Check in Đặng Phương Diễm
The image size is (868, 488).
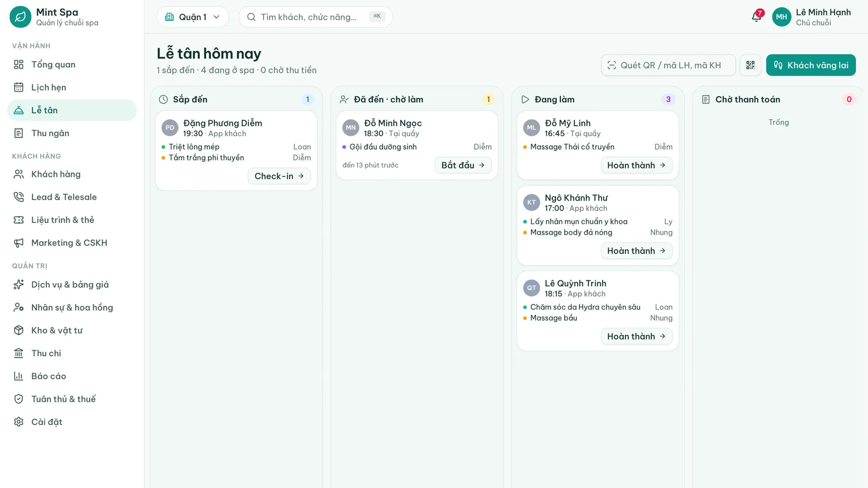[279, 176]
